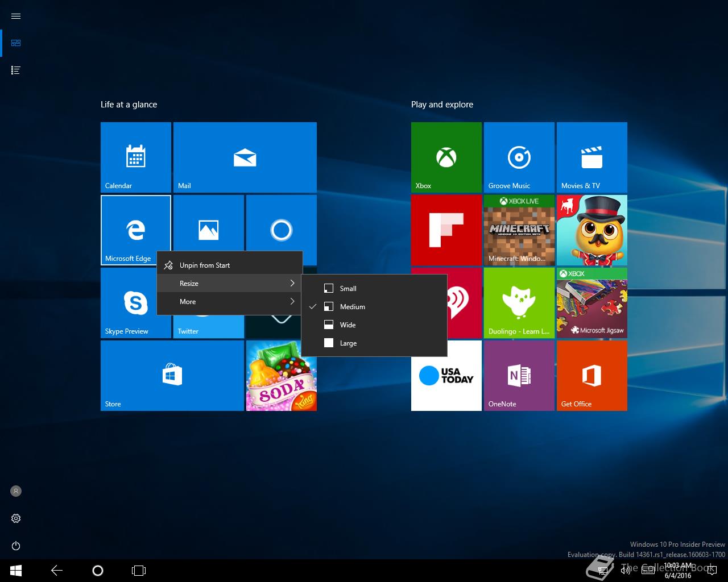728x582 pixels.
Task: Select the Play and explore heading
Action: 442,105
